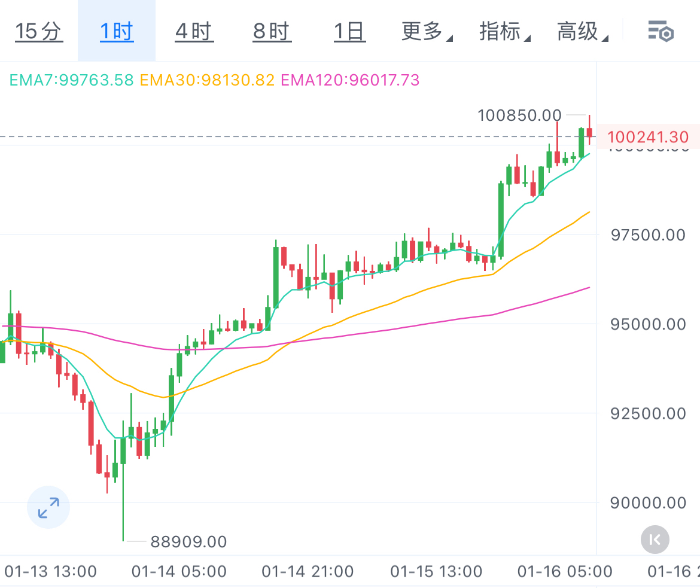
Task: Click the 01-14 21:00 time axis label
Action: point(307,572)
